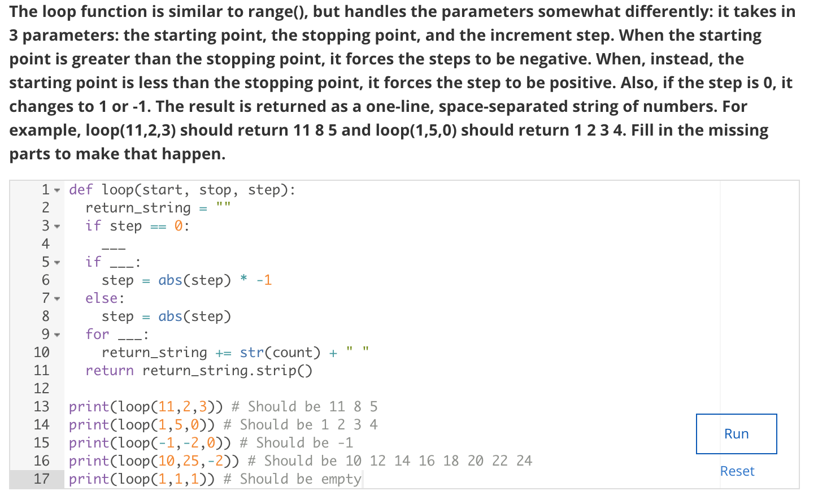Image resolution: width=818 pixels, height=504 pixels.
Task: Click the abs call on line 6
Action: 169,280
